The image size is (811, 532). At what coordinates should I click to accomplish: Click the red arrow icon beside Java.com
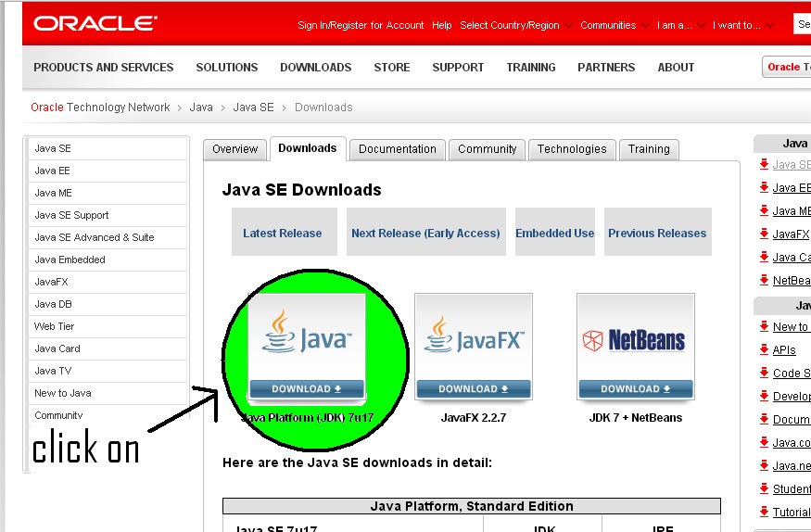pos(764,442)
